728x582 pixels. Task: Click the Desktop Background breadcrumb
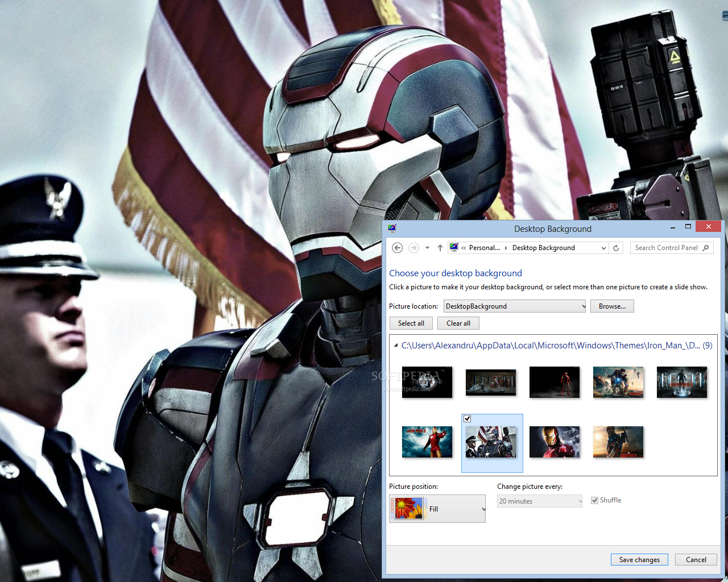(x=544, y=248)
